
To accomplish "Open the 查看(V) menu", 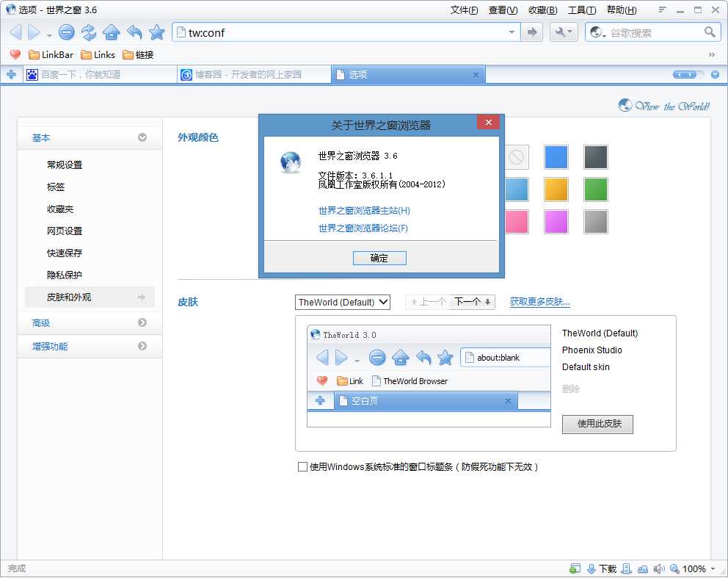I will [x=503, y=10].
